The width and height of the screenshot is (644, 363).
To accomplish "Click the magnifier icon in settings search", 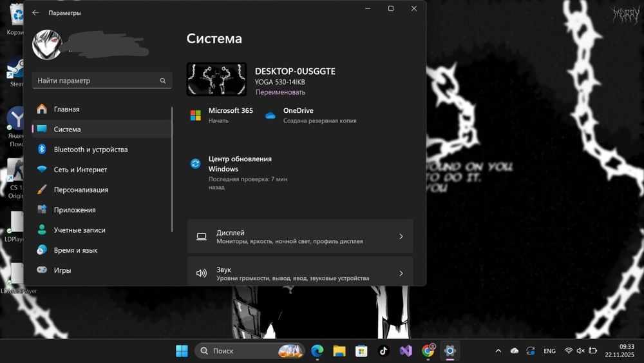I will click(x=163, y=81).
